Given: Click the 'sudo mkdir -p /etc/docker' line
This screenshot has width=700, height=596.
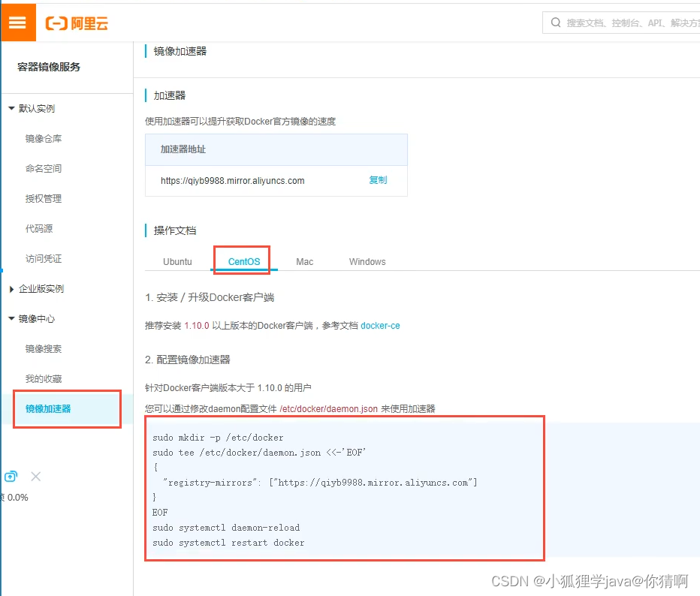Looking at the screenshot, I should (218, 438).
